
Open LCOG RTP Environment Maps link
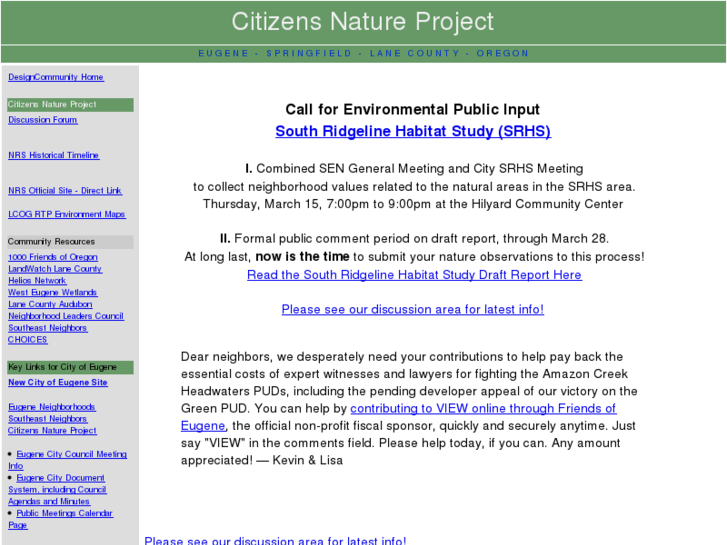(x=67, y=214)
